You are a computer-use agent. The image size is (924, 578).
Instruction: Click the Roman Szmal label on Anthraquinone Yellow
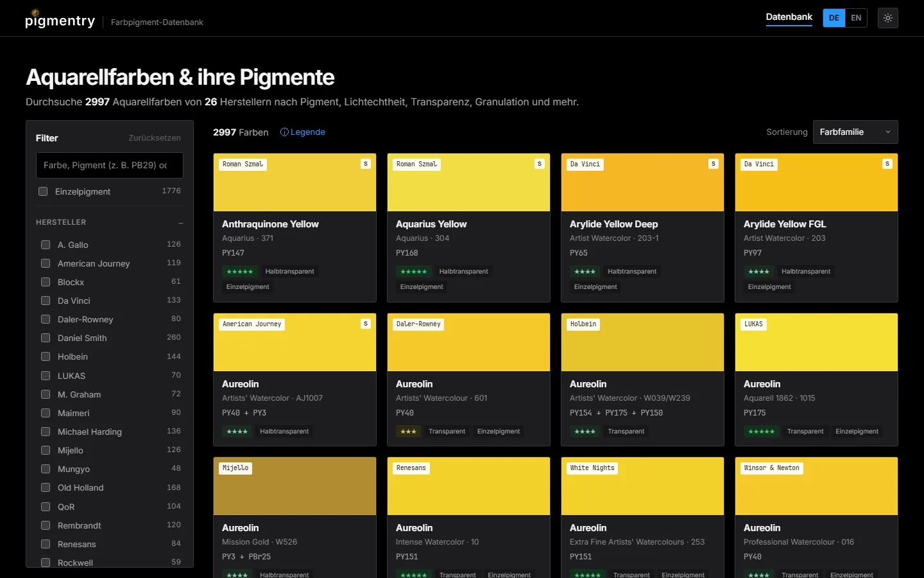(x=243, y=164)
